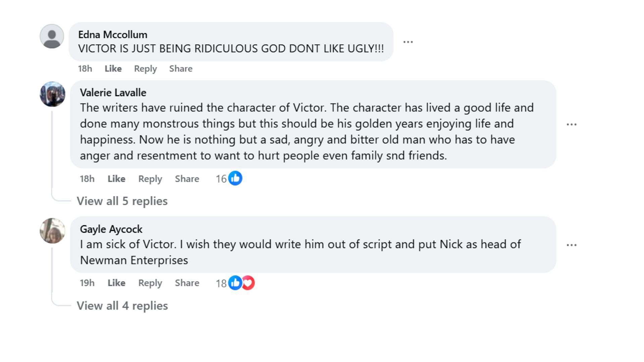Click thumbs-up reaction icon on Valerie's comment
The height and width of the screenshot is (362, 644).
(235, 178)
